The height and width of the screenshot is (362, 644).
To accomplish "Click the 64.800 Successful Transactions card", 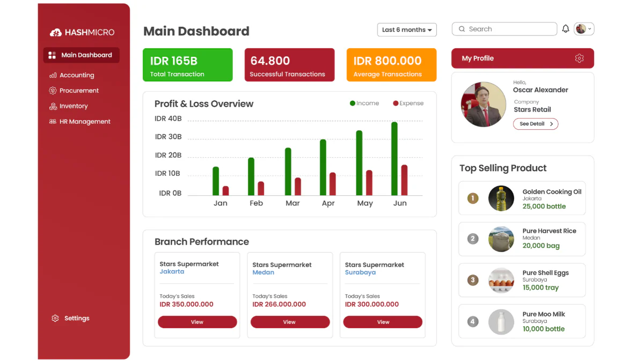I will pos(289,65).
